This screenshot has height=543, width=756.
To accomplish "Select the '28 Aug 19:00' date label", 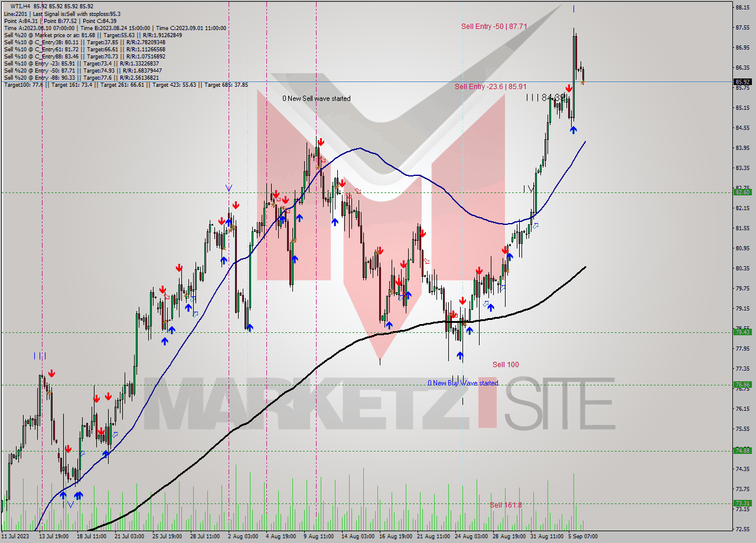I will click(x=509, y=537).
